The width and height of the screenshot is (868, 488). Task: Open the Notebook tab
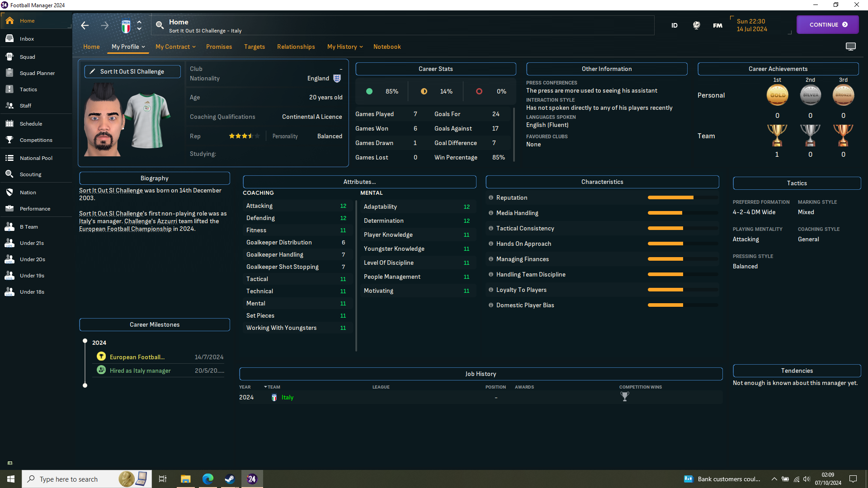(387, 47)
